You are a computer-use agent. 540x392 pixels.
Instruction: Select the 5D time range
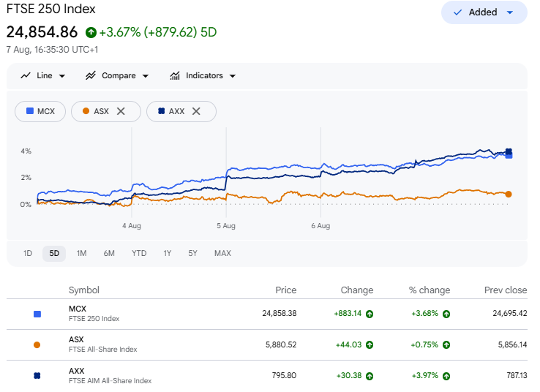pyautogui.click(x=54, y=254)
